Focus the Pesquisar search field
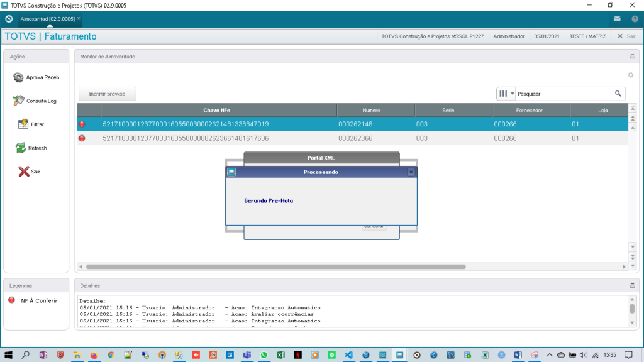The image size is (644, 362). tap(565, 94)
